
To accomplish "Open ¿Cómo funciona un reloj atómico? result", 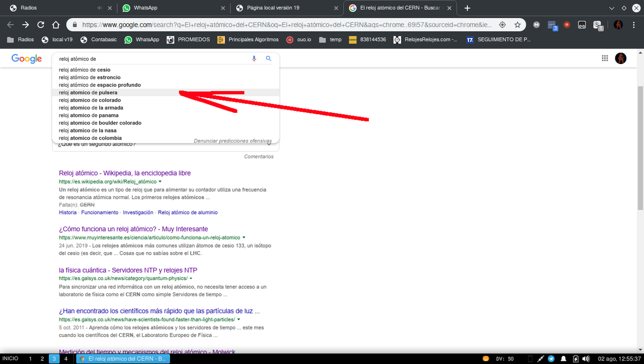I will (133, 229).
